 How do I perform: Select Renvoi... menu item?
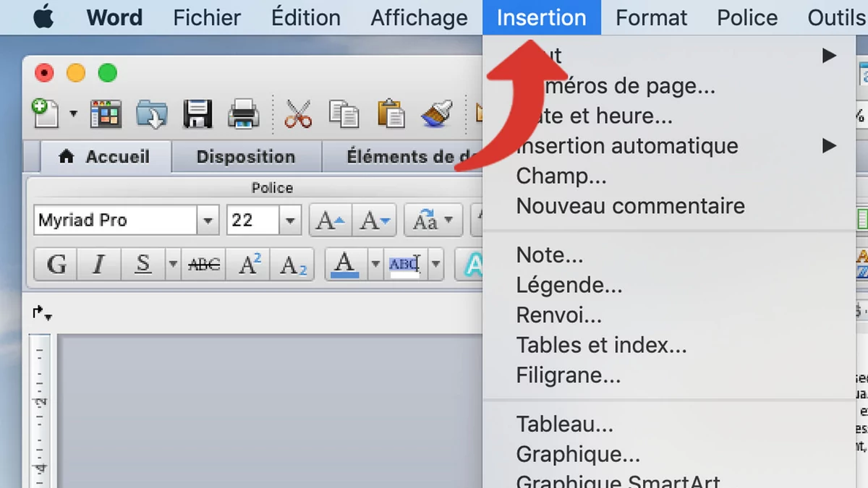[x=669, y=316]
